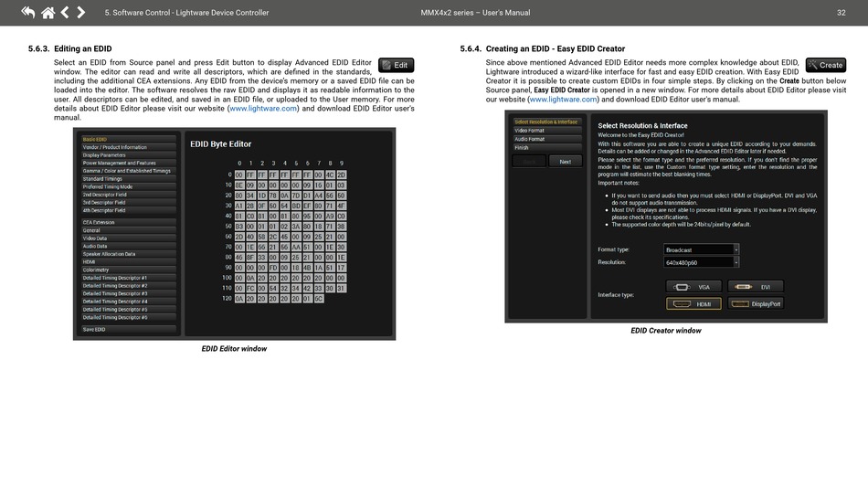Select Finish wizard step

pyautogui.click(x=547, y=148)
